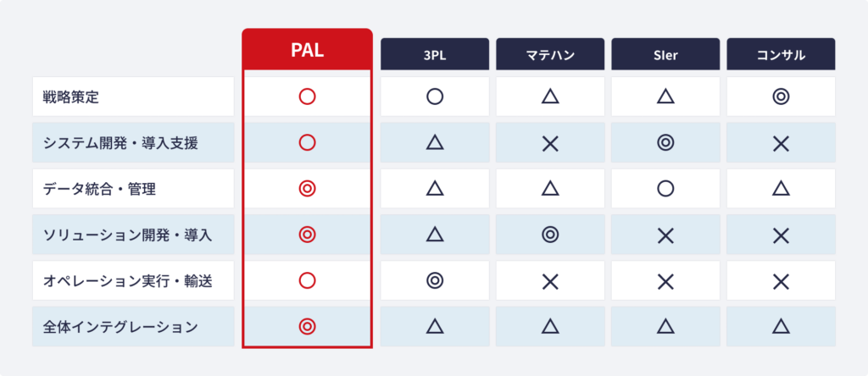Click PAL's red double circle for データ統合・管理
The width and height of the screenshot is (868, 376).
pos(307,189)
